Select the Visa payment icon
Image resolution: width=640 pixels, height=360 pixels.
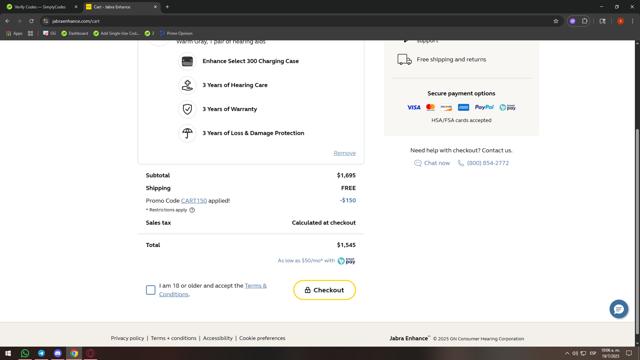(414, 107)
